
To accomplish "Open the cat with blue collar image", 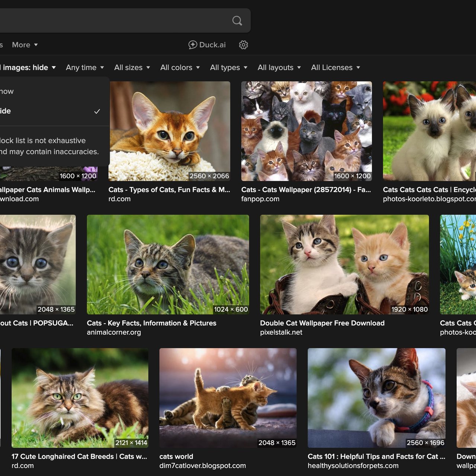I will click(x=376, y=398).
